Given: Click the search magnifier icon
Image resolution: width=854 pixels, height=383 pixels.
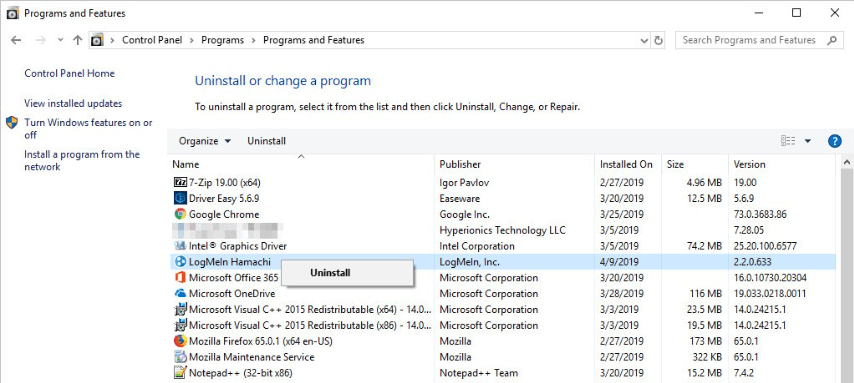Looking at the screenshot, I should pyautogui.click(x=831, y=40).
